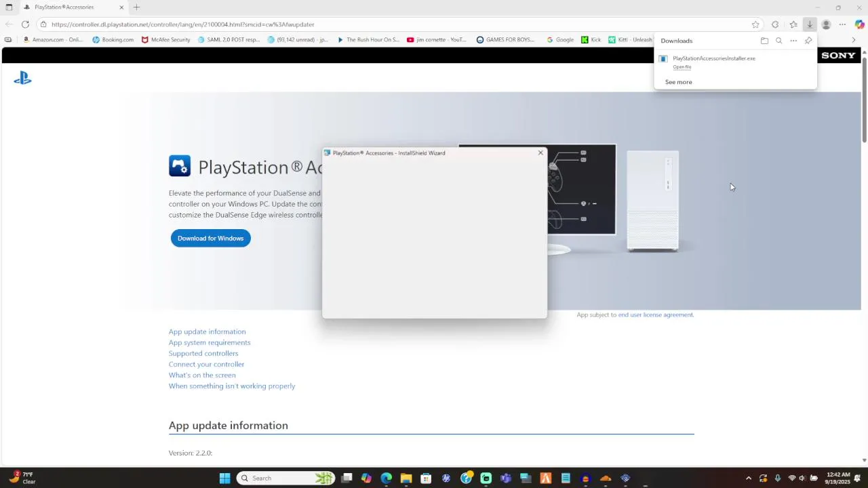Open the Booking.com bookmark
The height and width of the screenshot is (488, 868).
[113, 40]
